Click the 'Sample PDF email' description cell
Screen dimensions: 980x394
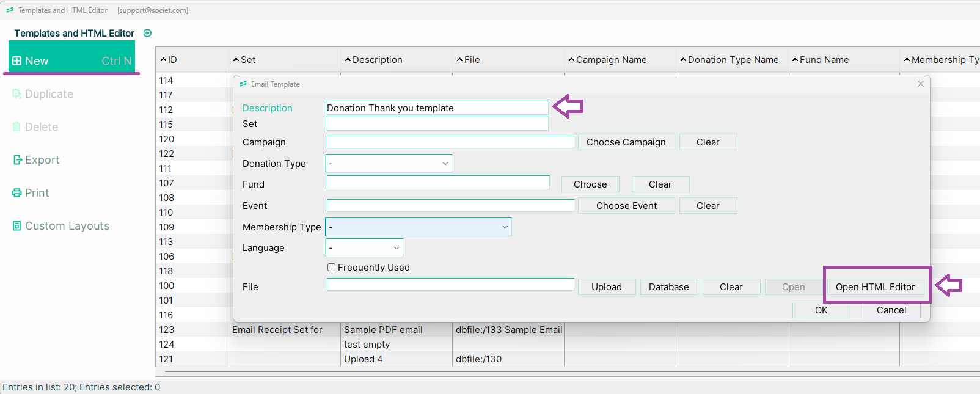[x=383, y=330]
